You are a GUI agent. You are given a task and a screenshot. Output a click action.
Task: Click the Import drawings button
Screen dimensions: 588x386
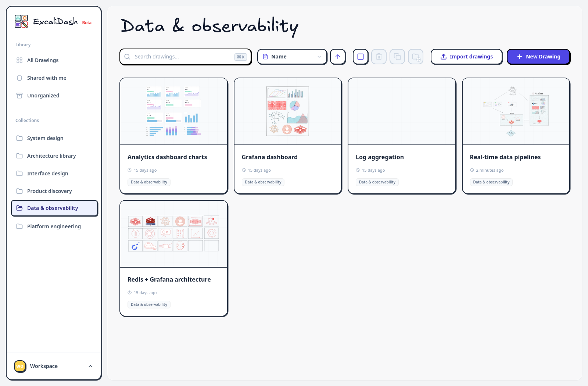(x=467, y=57)
